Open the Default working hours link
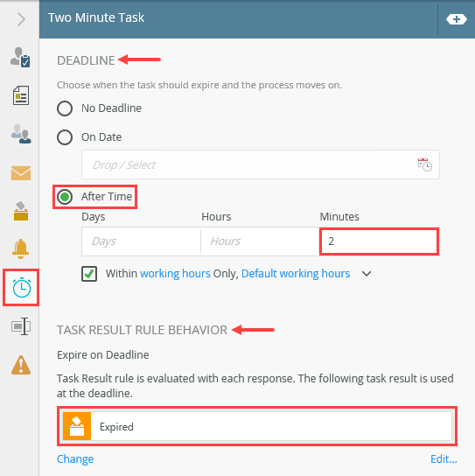This screenshot has height=476, width=475. [x=296, y=274]
